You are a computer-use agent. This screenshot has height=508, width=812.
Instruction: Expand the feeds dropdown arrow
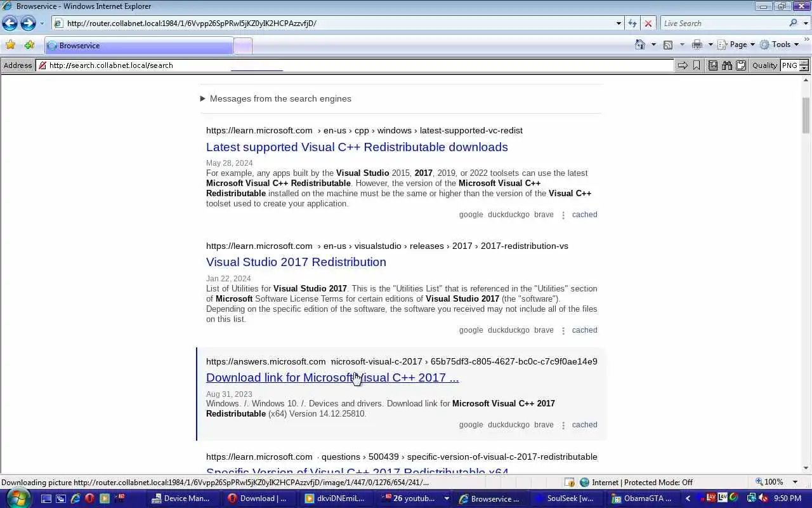pyautogui.click(x=682, y=44)
